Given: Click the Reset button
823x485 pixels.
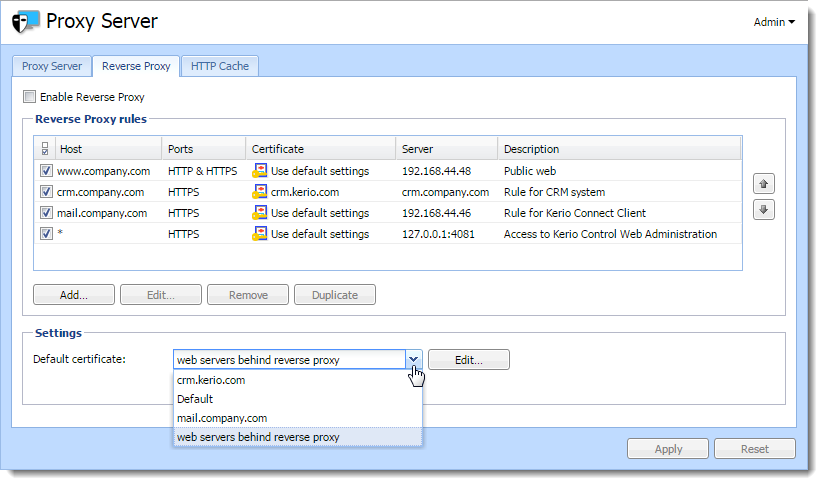Looking at the screenshot, I should [755, 449].
